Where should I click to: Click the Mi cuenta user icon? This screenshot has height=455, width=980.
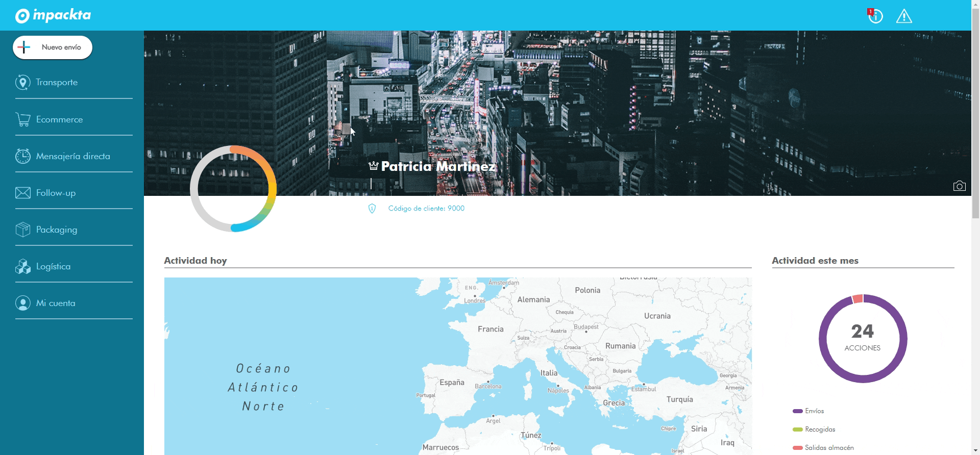[x=23, y=303]
